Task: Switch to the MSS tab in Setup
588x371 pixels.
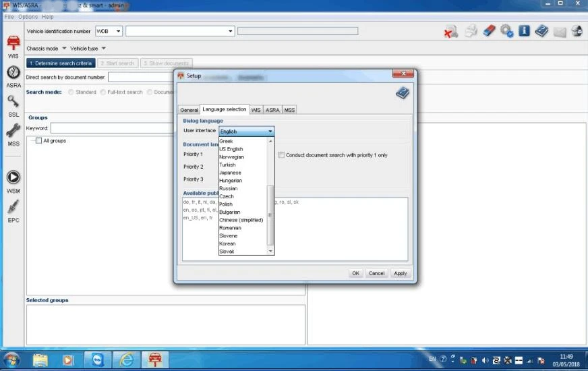Action: 289,110
